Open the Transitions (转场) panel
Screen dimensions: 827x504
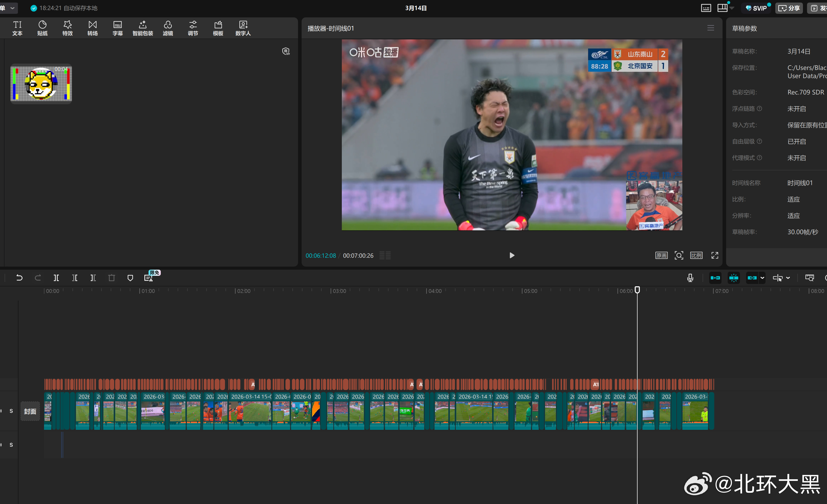pos(93,28)
